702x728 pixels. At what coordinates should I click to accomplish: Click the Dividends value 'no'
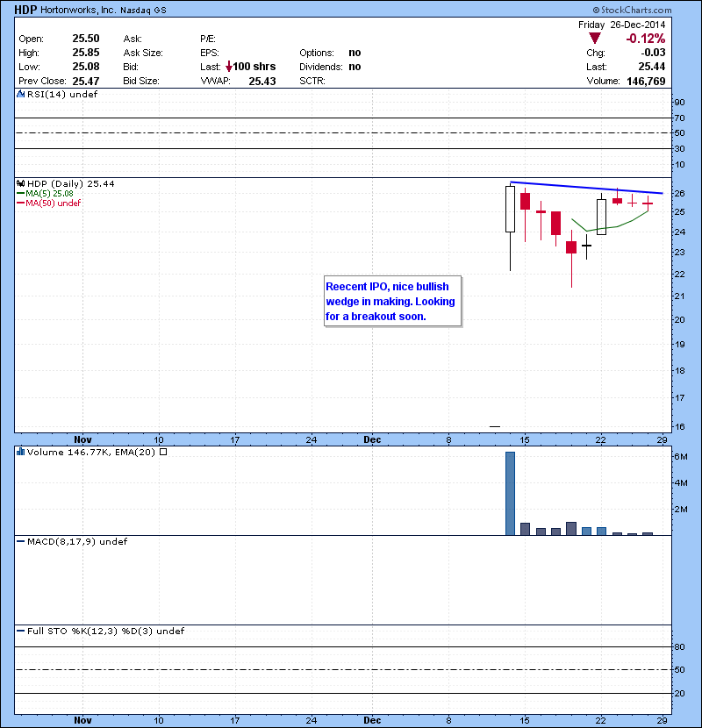[355, 67]
